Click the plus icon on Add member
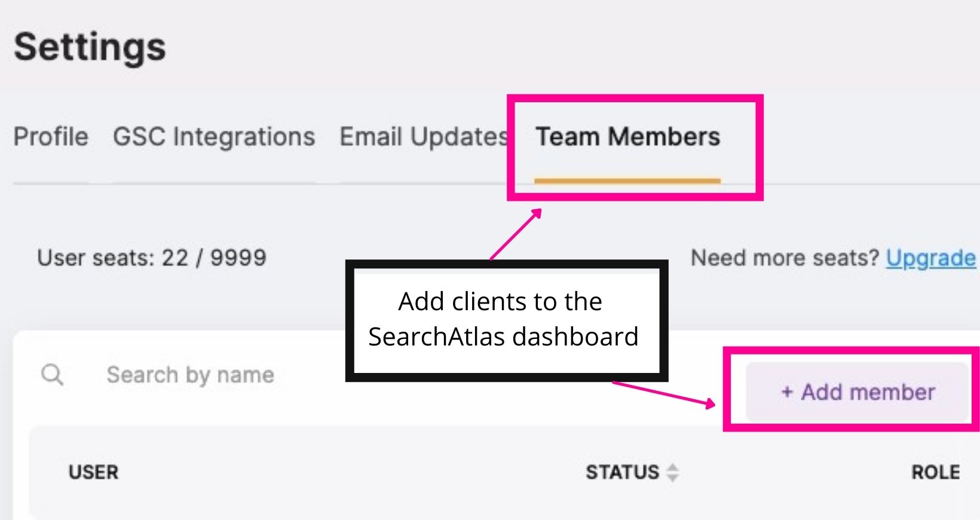Screen dimensions: 980x520 (786, 393)
